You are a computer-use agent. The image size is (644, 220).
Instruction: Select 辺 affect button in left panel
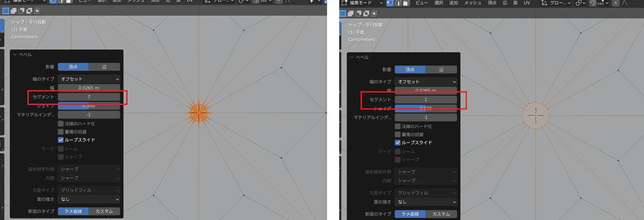click(x=105, y=67)
